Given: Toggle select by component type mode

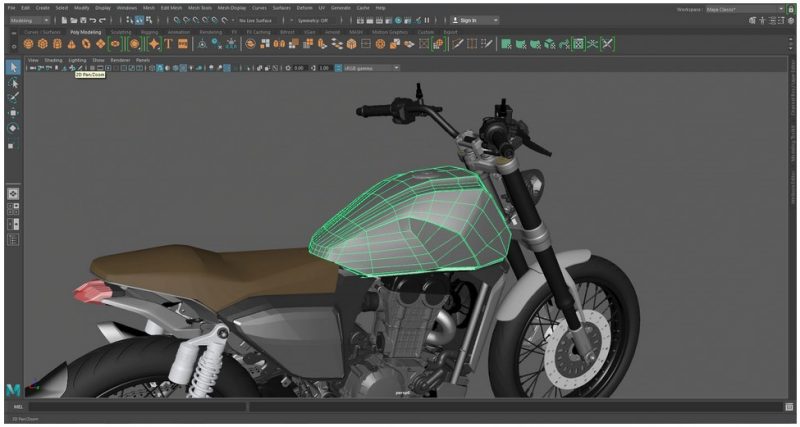Looking at the screenshot, I should coord(149,20).
